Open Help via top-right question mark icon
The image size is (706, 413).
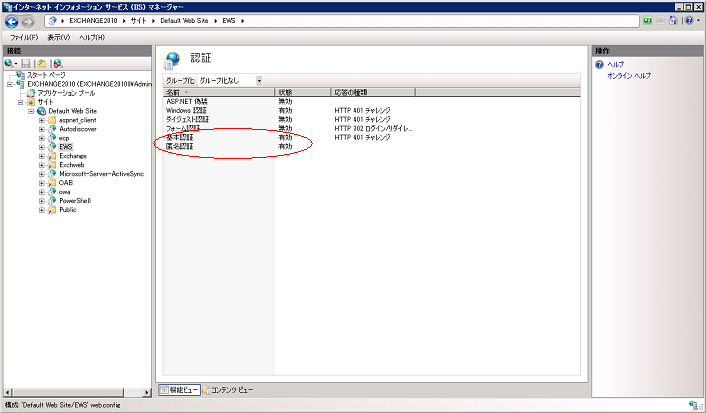click(689, 21)
